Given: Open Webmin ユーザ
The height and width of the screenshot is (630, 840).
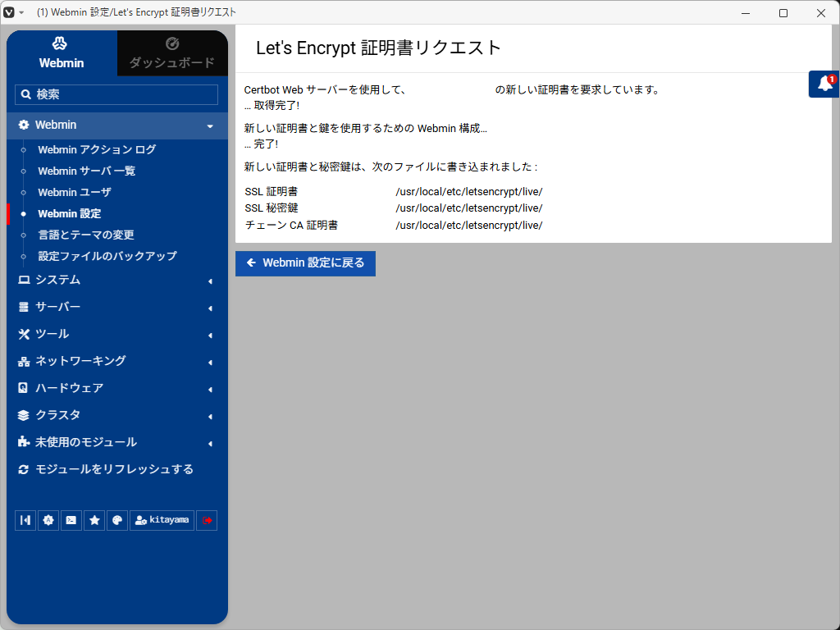Looking at the screenshot, I should click(x=75, y=192).
